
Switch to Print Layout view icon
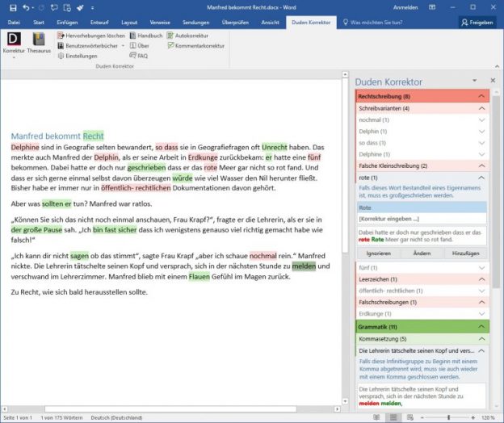pyautogui.click(x=393, y=417)
